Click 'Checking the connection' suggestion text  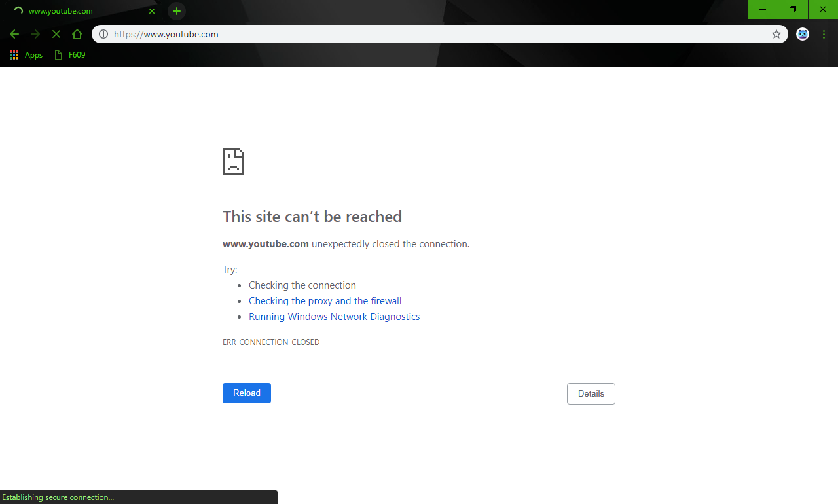coord(302,285)
